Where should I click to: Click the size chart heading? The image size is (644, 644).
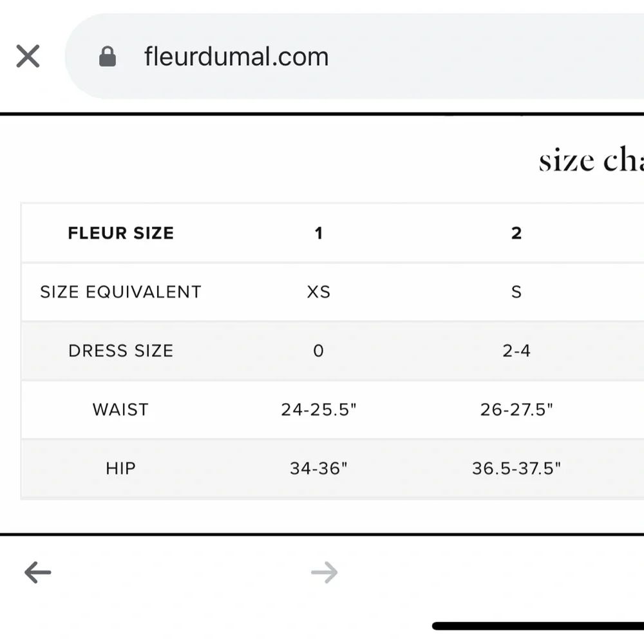pos(591,159)
